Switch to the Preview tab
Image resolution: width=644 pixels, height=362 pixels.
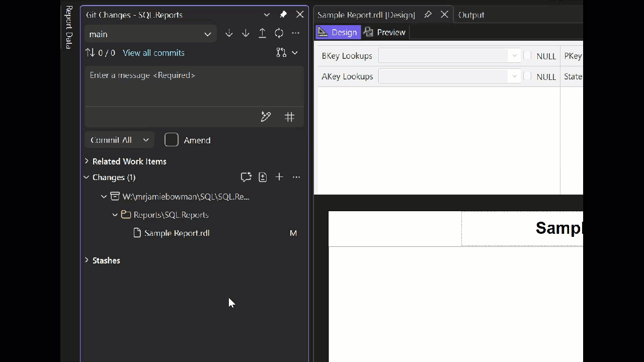385,32
